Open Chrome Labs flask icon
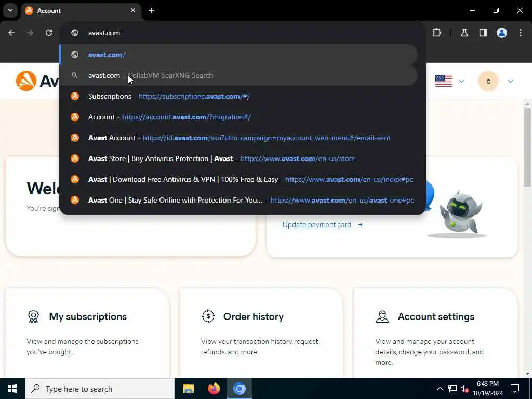532x399 pixels. pyautogui.click(x=464, y=33)
